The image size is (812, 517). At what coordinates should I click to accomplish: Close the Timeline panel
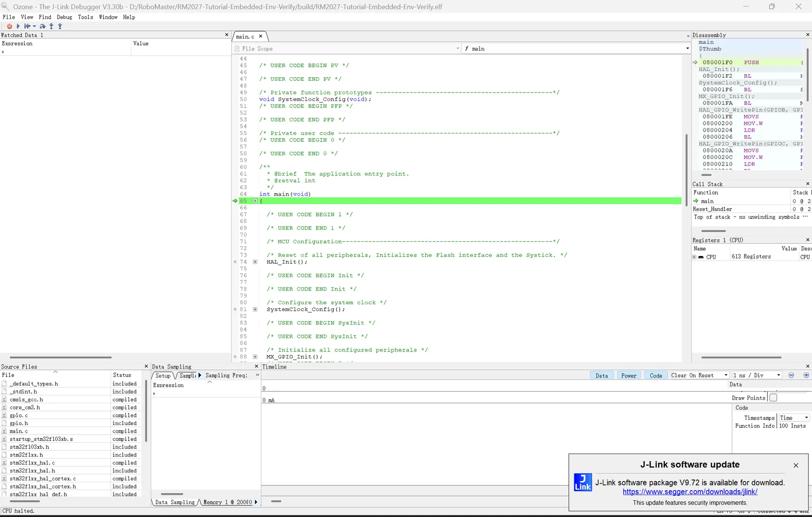pos(808,366)
